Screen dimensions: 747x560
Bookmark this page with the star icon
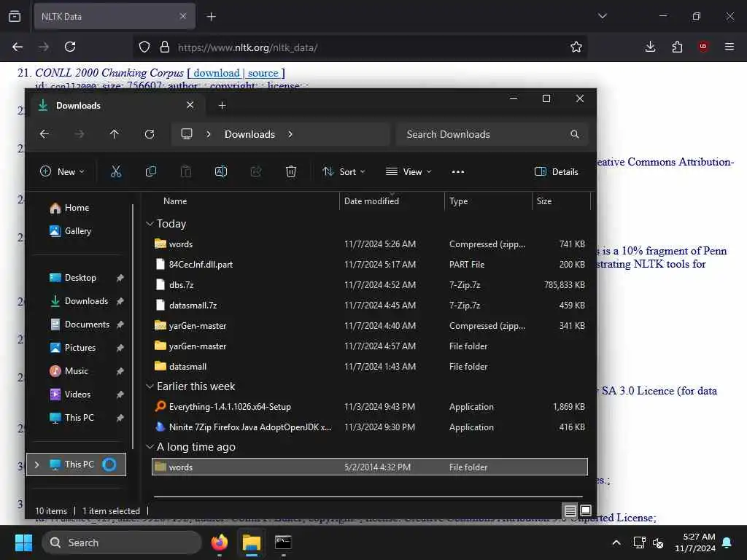(x=576, y=47)
